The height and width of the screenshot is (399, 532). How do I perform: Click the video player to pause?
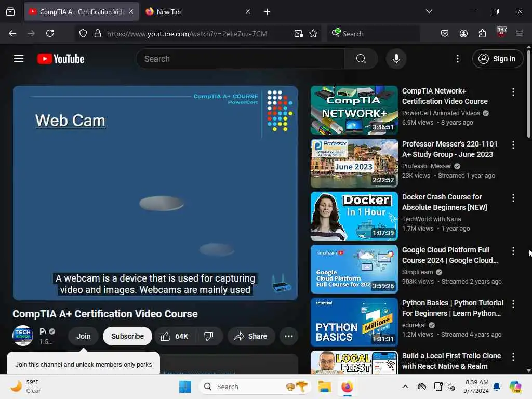[x=155, y=193]
